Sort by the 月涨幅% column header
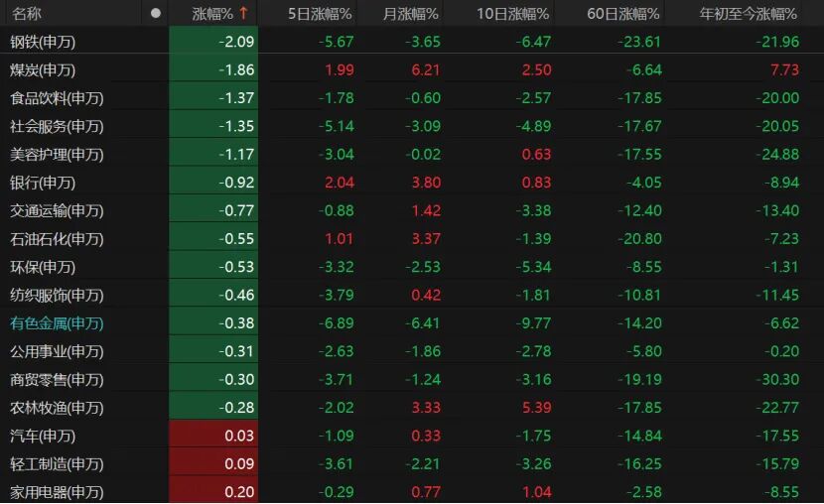Viewport: 824px width, 504px height. 410,14
